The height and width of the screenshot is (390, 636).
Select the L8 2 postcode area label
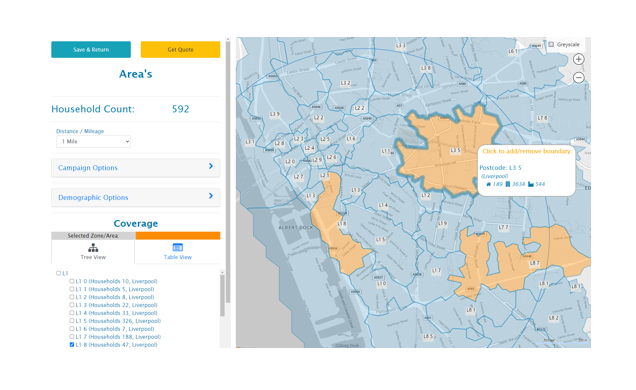(554, 318)
